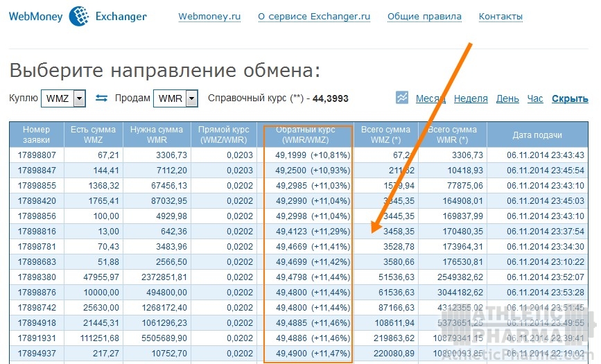601x364 pixels.
Task: Click the swap currencies arrows icon
Action: (101, 98)
